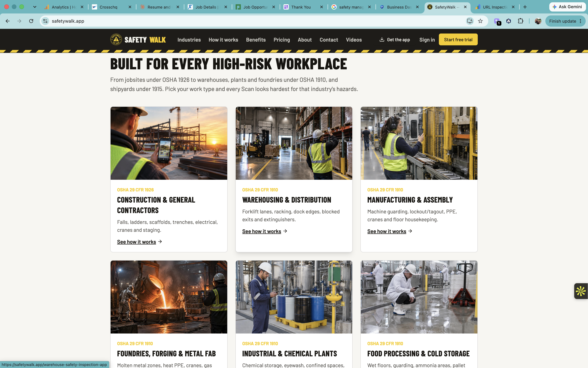Open the About nav item
588x368 pixels.
tap(305, 40)
